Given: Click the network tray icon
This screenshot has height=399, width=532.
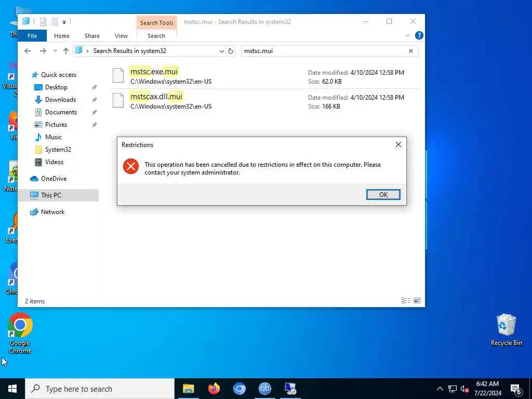Looking at the screenshot, I should [453, 389].
